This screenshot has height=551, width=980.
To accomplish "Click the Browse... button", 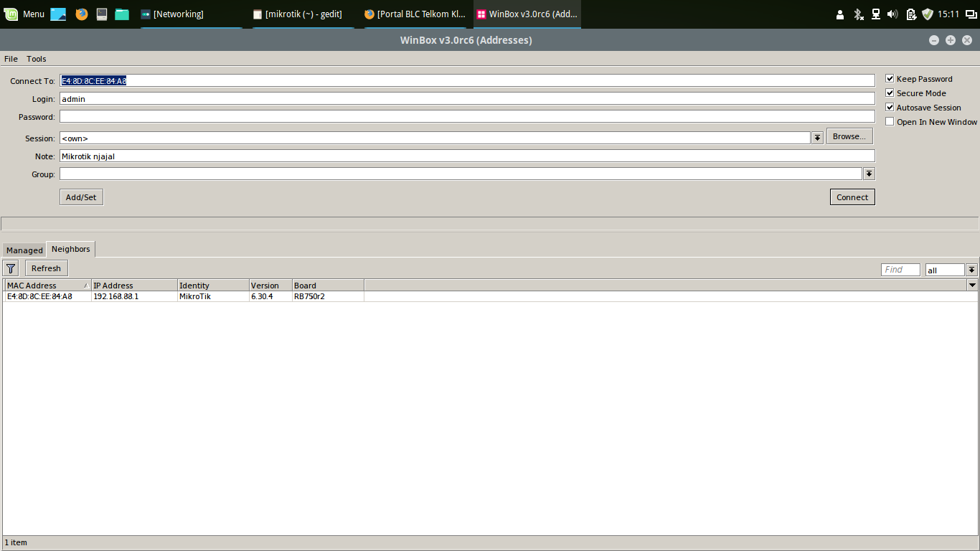I will [849, 136].
